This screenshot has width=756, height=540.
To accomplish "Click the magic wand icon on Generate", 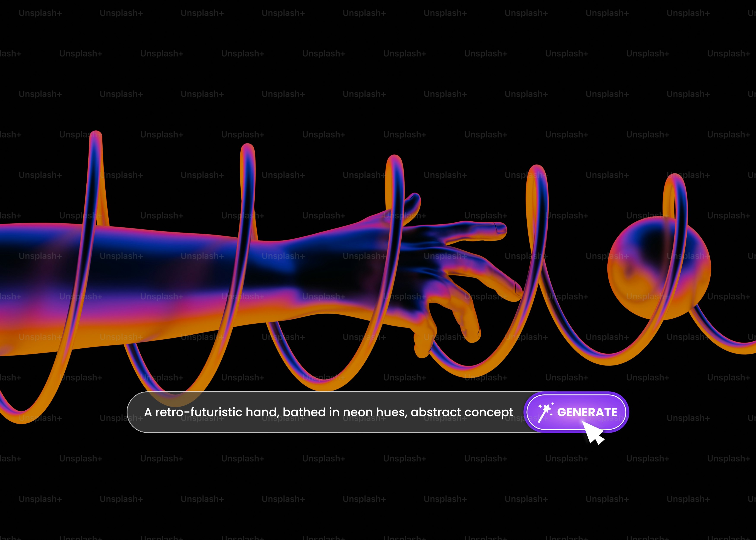I will (546, 412).
